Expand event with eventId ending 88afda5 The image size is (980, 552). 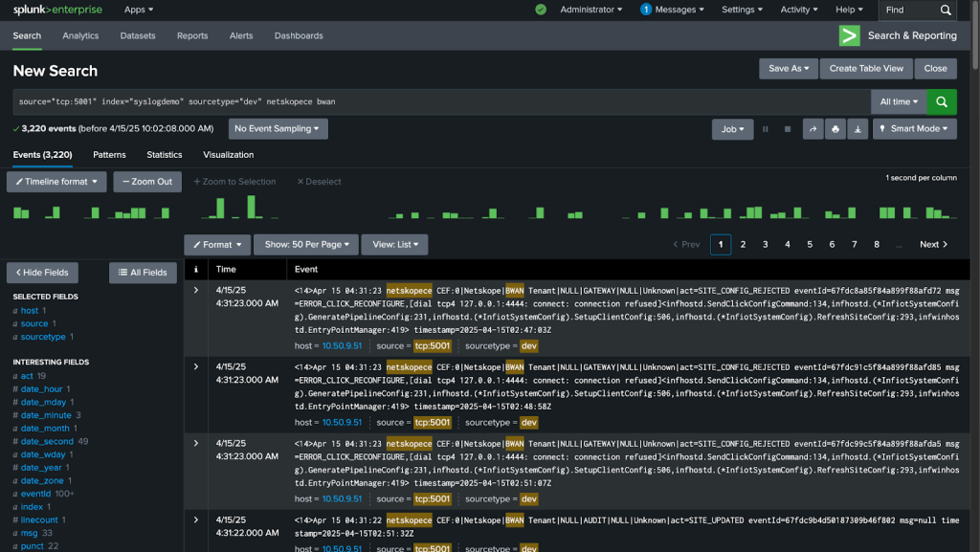pos(195,443)
